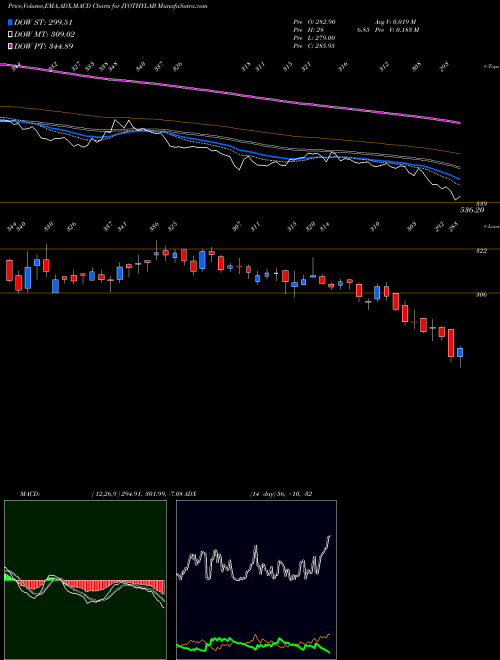This screenshot has width=500, height=660.
Task: Click the 'MACD:' panel label
Action: pyautogui.click(x=29, y=493)
